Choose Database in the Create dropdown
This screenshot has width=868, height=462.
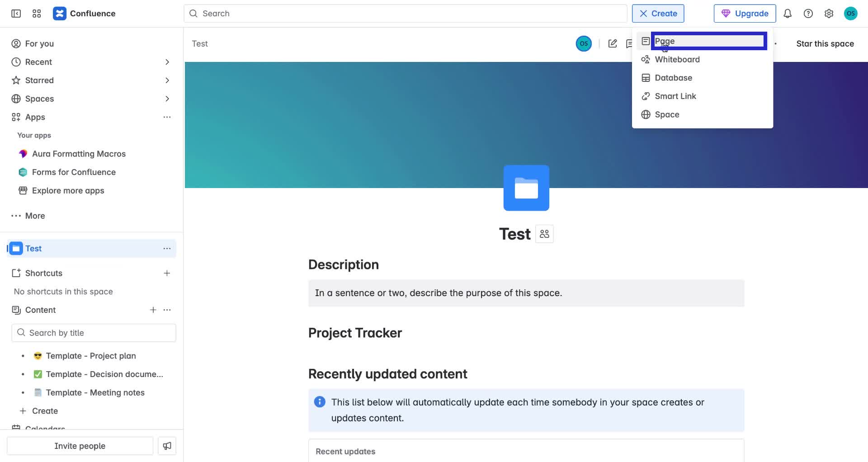(x=673, y=78)
